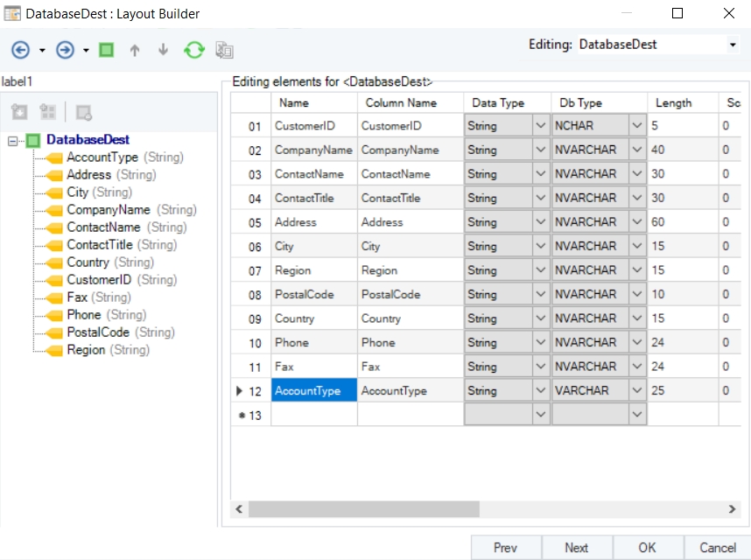Image resolution: width=751 pixels, height=560 pixels.
Task: Click the blue forward arrow icon
Action: [65, 50]
